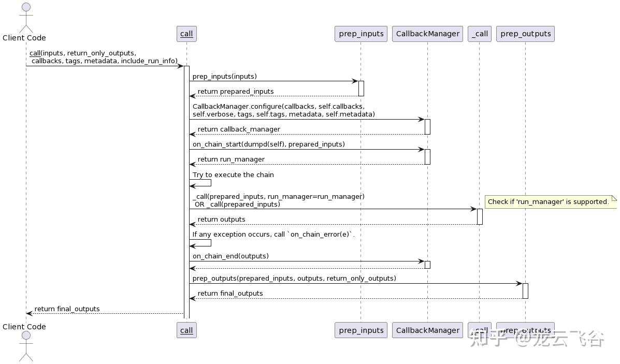This screenshot has height=364, width=620.
Task: Select the top 'prep_outputs' participant box
Action: [526, 34]
